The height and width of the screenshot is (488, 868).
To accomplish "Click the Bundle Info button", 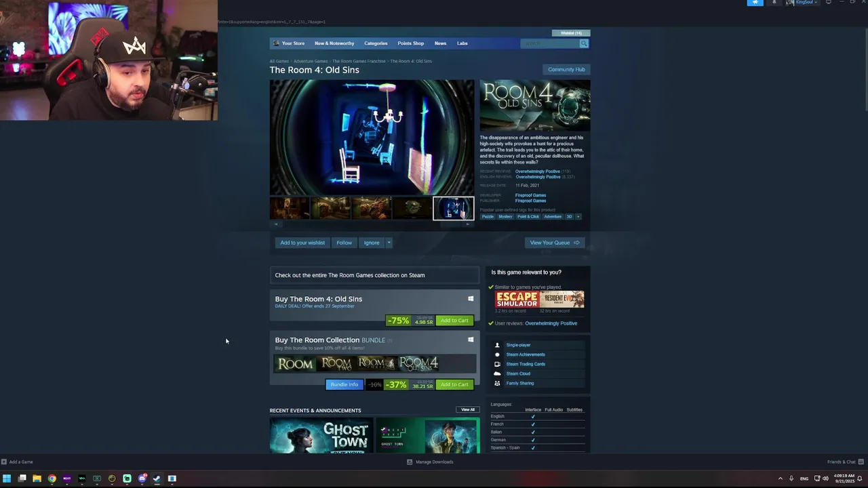I will point(344,384).
